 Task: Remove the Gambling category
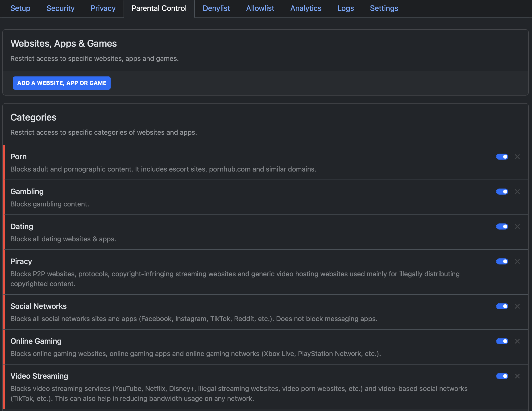(517, 192)
